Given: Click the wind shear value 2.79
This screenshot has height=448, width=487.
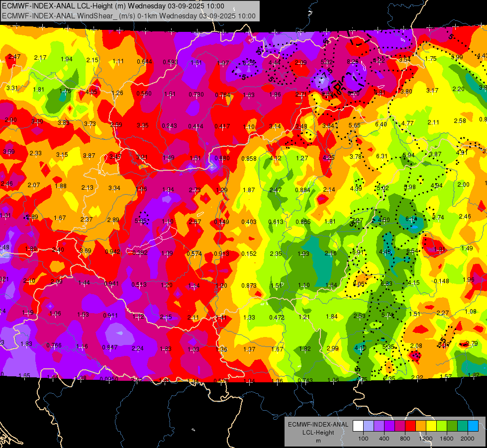Looking at the screenshot, I should (472, 343).
